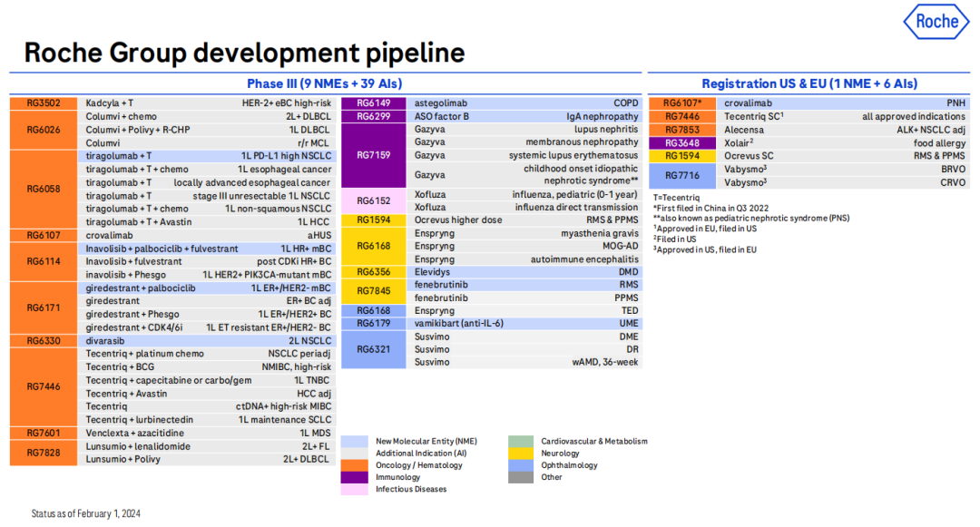
Task: Click the Roche hexagon logo
Action: coord(936,24)
